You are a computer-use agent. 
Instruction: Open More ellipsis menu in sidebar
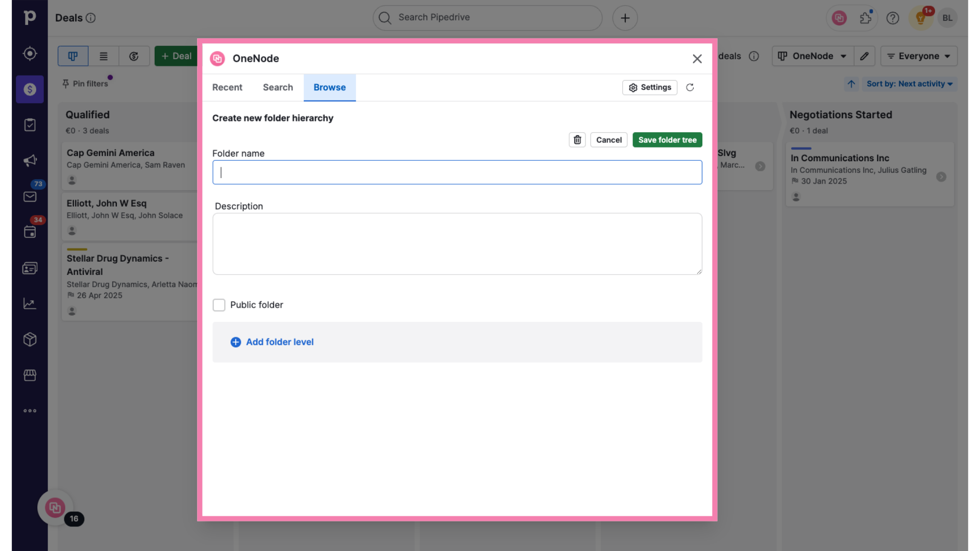coord(30,411)
